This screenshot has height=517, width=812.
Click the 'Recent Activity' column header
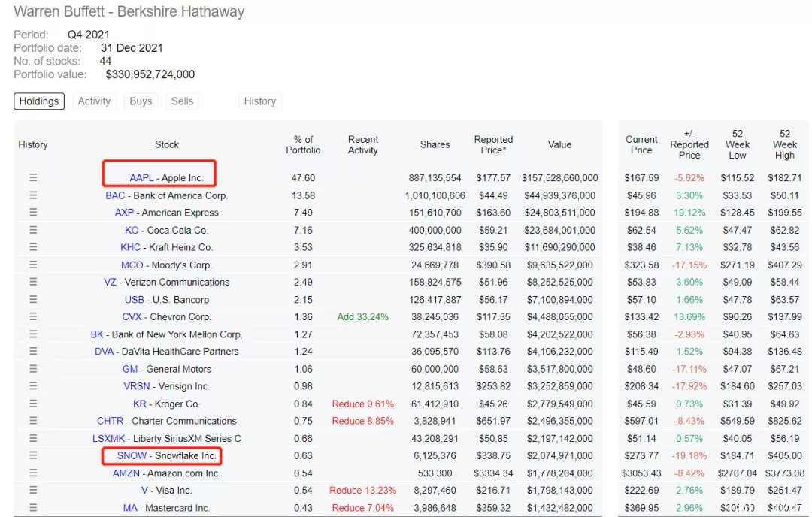coord(363,144)
